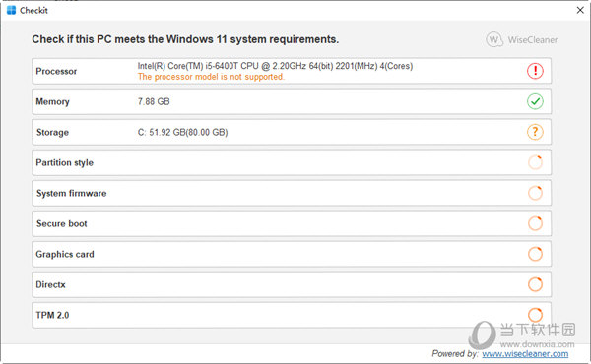Click the TPM 2.0 loading spinner

point(535,315)
